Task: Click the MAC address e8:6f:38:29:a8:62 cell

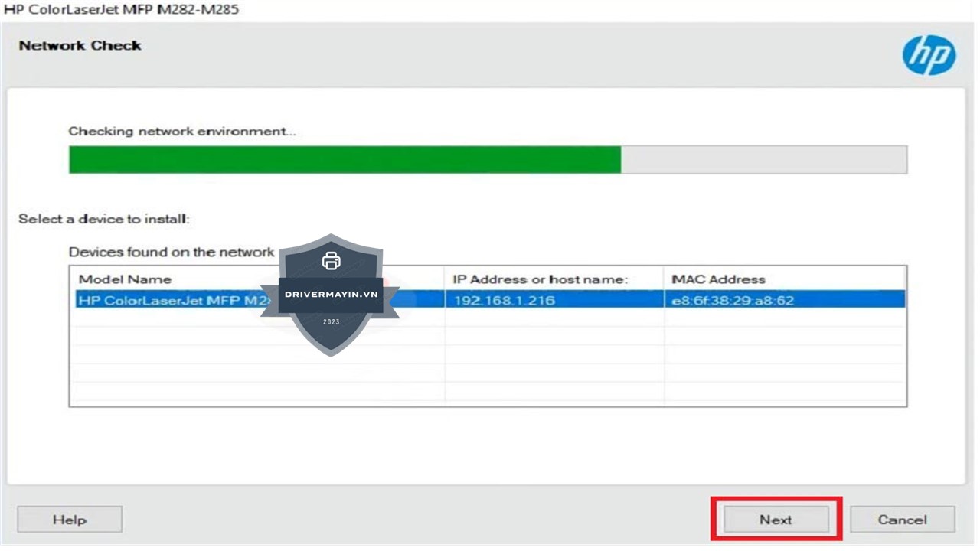Action: (x=732, y=301)
